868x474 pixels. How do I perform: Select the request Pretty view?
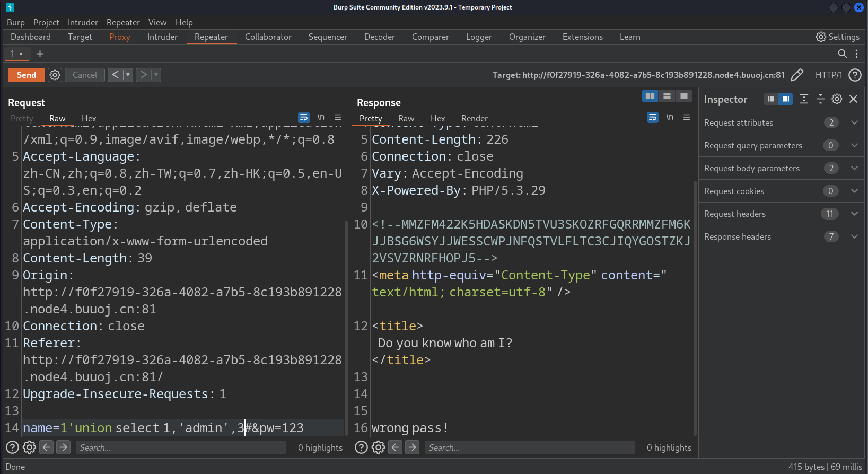(22, 118)
